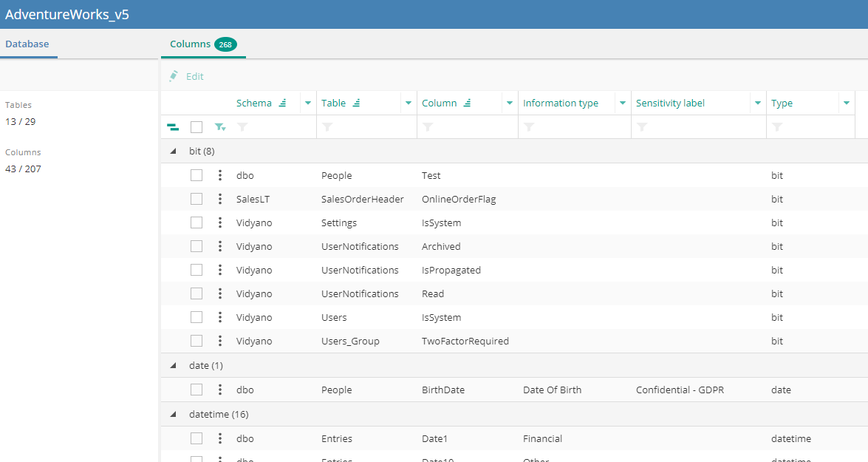The height and width of the screenshot is (462, 868).
Task: Check the box for People Test row
Action: pos(197,175)
